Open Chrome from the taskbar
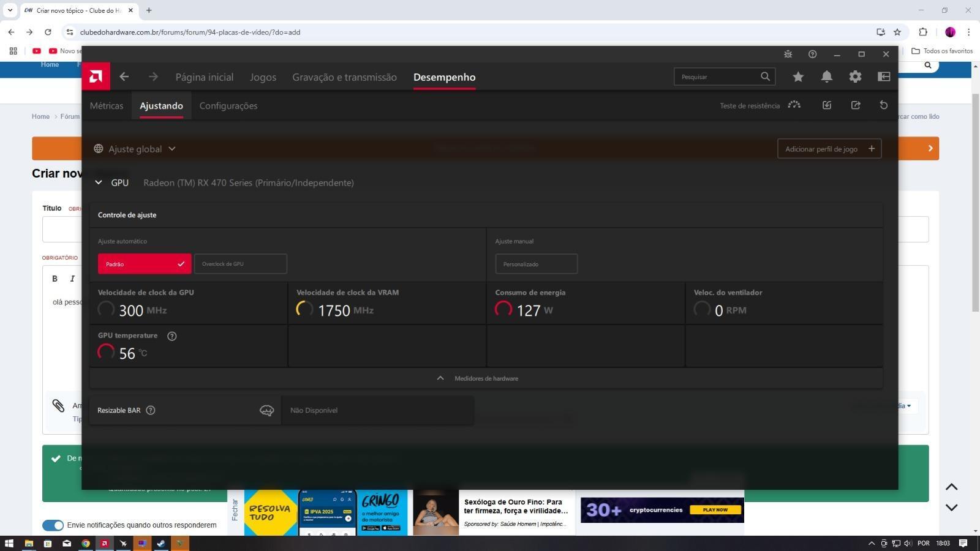 86,543
